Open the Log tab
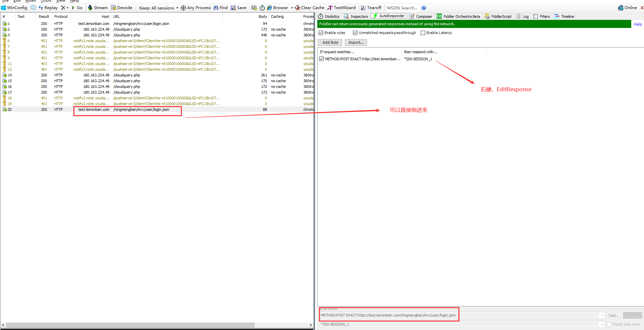This screenshot has width=644, height=330. tap(522, 16)
